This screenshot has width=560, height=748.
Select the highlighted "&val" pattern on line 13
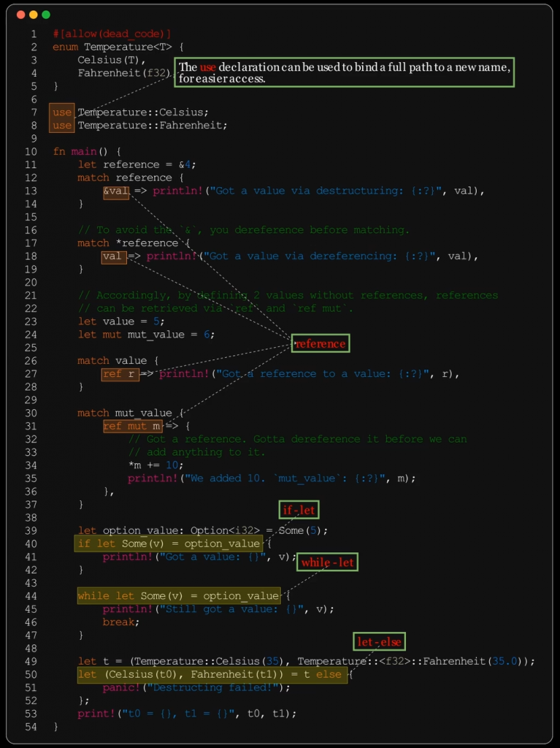116,191
